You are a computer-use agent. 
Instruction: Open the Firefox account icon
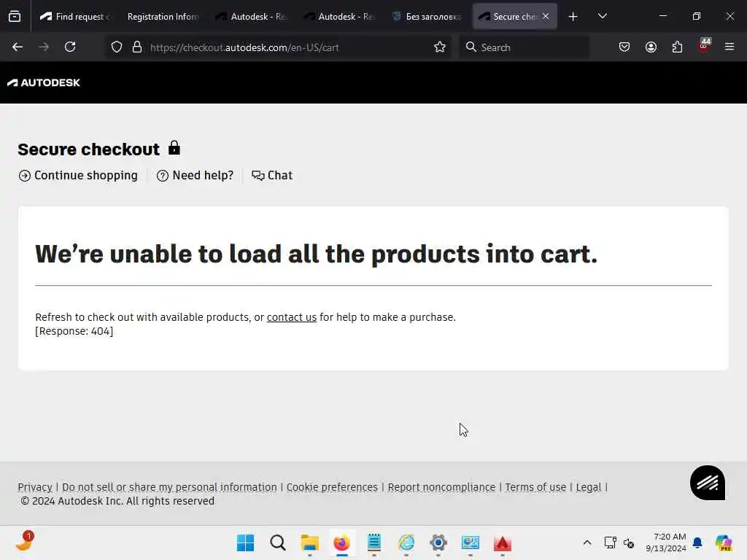(x=651, y=47)
